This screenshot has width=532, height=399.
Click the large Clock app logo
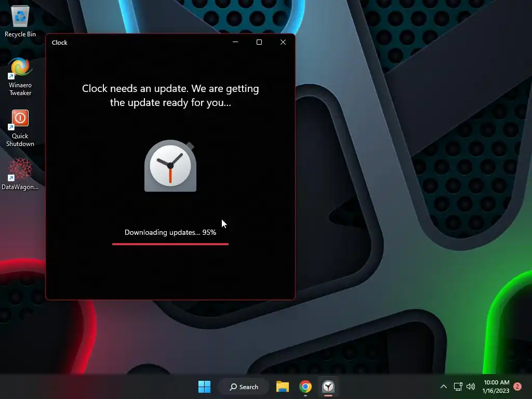170,166
